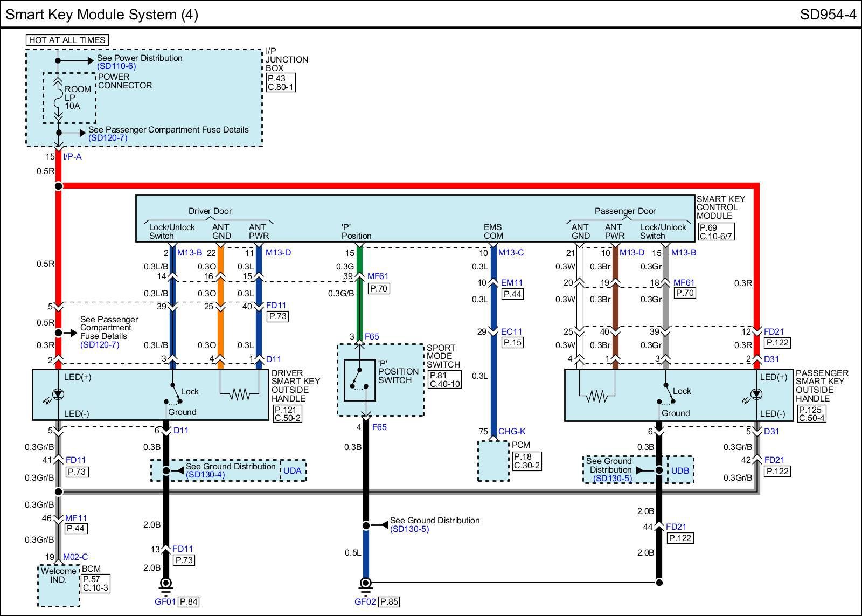Click the 'P' position switch symbol
The height and width of the screenshot is (616, 862).
pos(359,380)
